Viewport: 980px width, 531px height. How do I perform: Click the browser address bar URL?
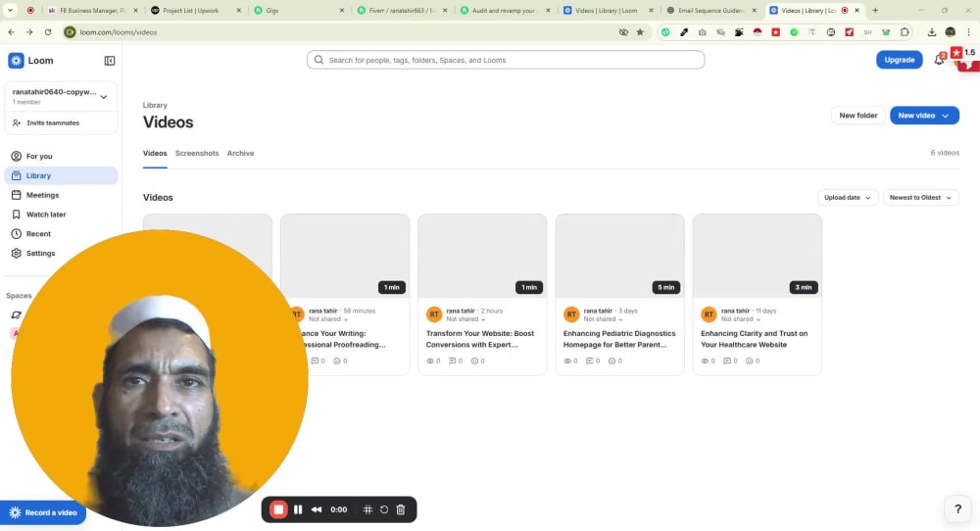(119, 32)
